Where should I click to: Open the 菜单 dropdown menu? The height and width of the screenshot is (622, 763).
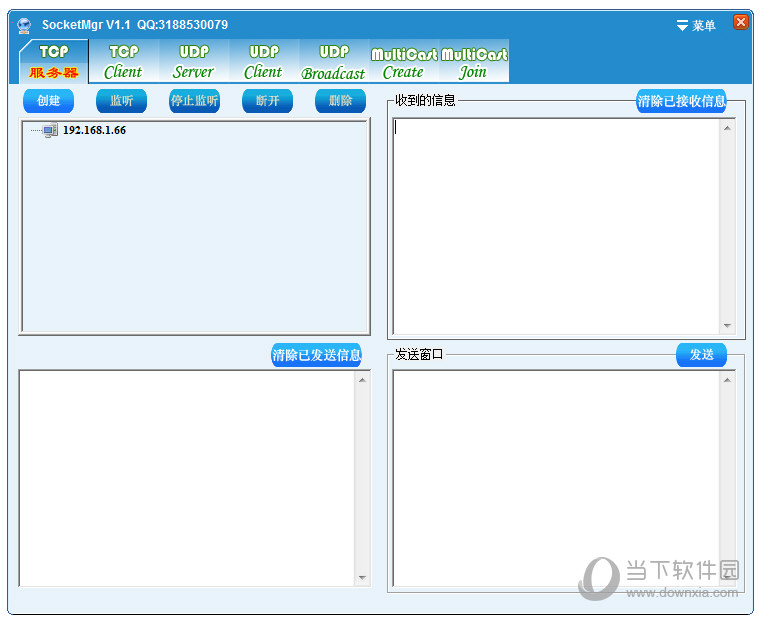(696, 25)
